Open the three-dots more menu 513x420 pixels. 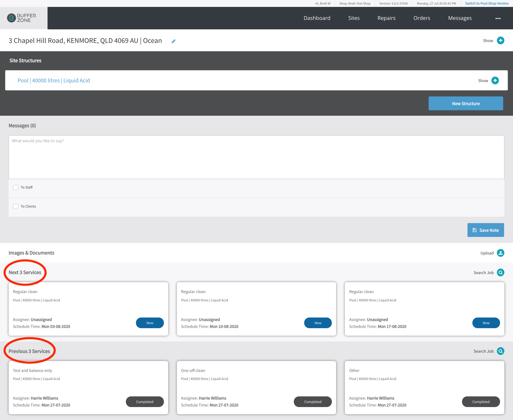coord(498,18)
